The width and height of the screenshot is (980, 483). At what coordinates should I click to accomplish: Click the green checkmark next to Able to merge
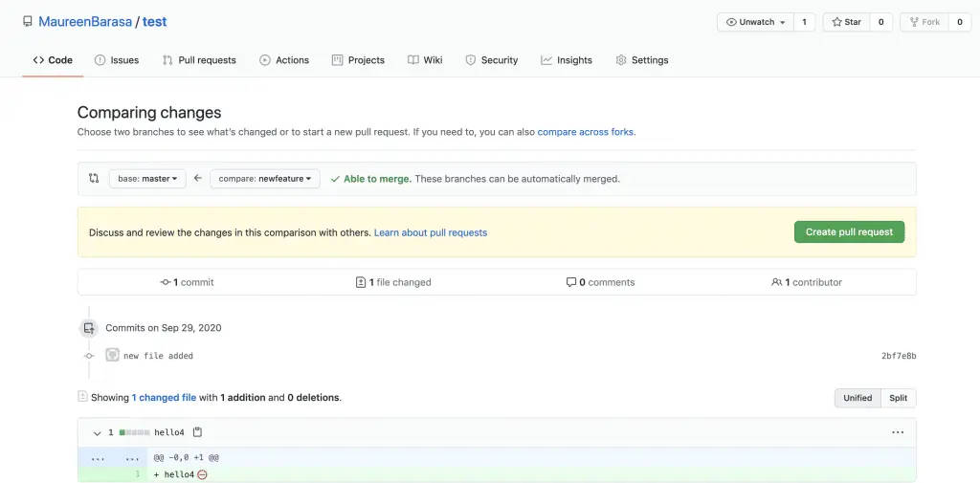click(335, 179)
